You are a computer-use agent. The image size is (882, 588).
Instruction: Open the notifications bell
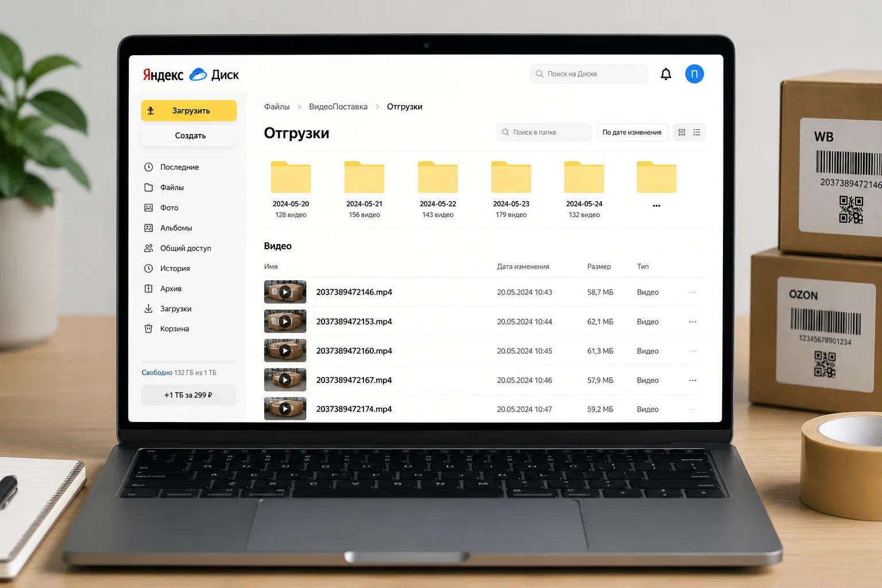click(x=666, y=74)
